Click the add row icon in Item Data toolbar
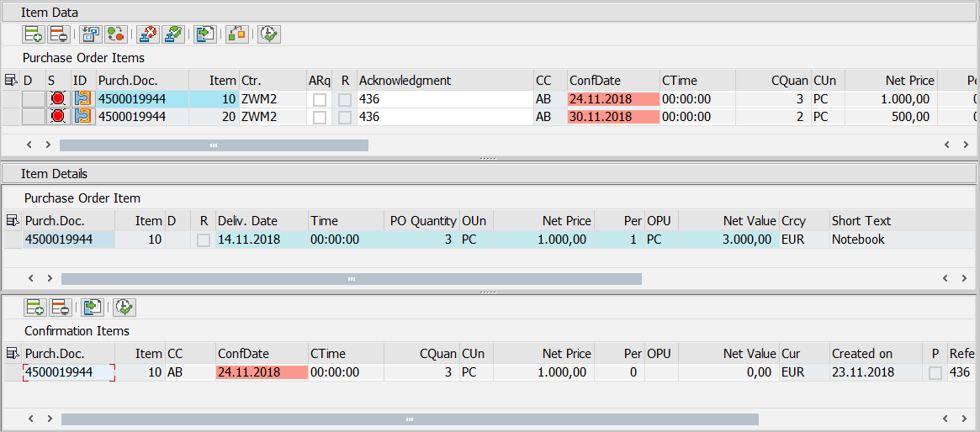Image resolution: width=980 pixels, height=432 pixels. (x=34, y=34)
